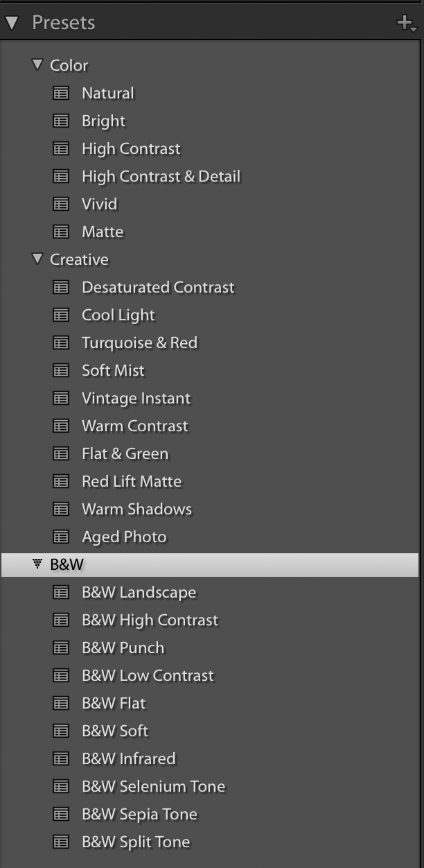The height and width of the screenshot is (868, 424).
Task: Open the plus menu to create a preset
Action: [407, 24]
